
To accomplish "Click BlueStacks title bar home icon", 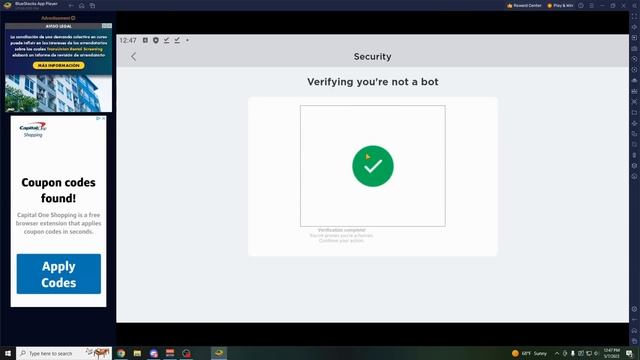I will [x=82, y=6].
